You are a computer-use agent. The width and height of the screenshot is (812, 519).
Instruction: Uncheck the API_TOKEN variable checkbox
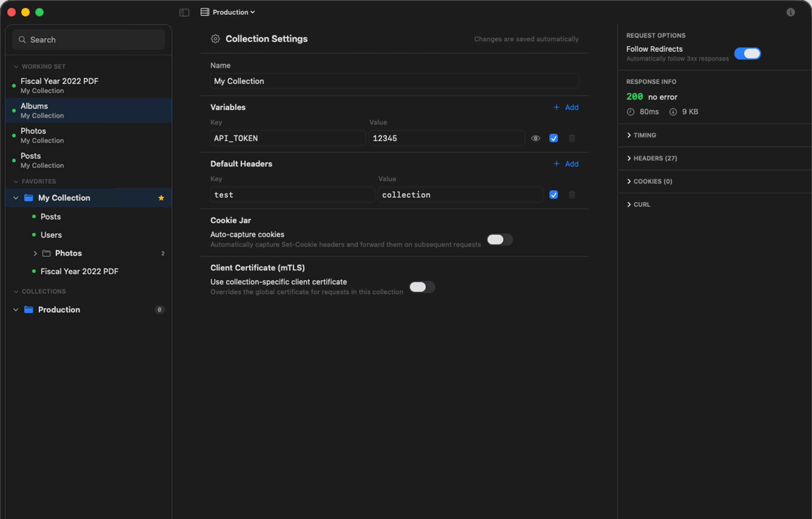(x=554, y=138)
